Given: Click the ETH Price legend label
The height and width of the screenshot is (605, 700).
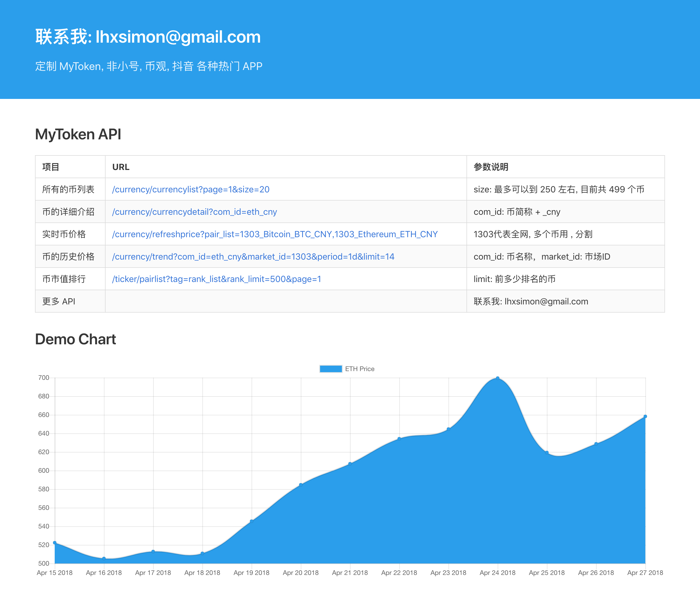Looking at the screenshot, I should [360, 369].
